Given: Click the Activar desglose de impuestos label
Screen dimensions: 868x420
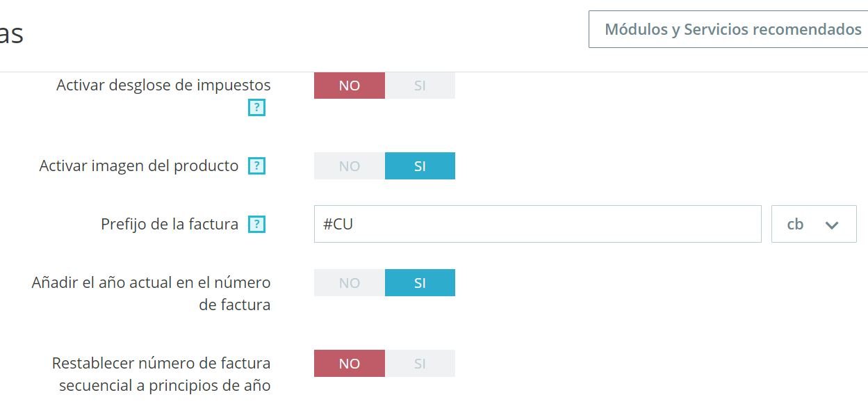Looking at the screenshot, I should point(163,85).
